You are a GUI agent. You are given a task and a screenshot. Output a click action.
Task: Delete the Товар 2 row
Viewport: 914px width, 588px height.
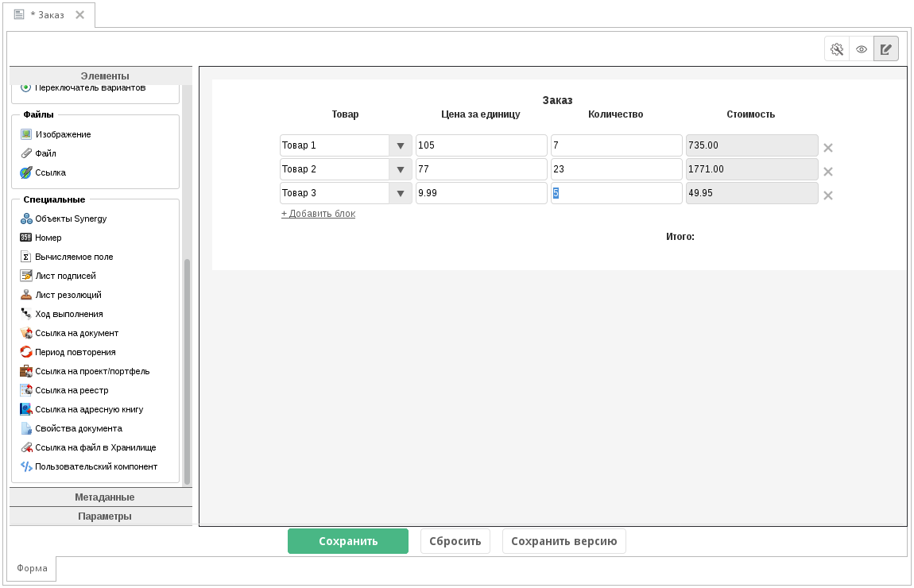(827, 172)
